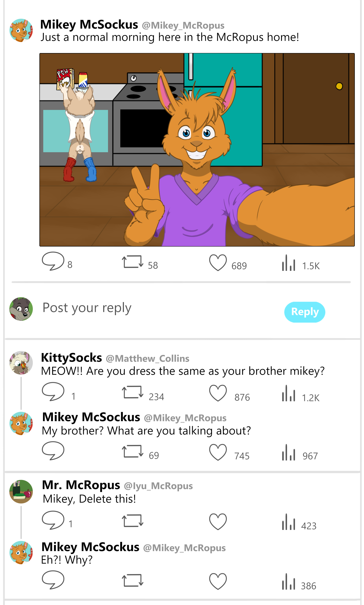The image size is (364, 605).
Task: Open the @Iyu_McRopus profile handle
Action: [x=158, y=486]
